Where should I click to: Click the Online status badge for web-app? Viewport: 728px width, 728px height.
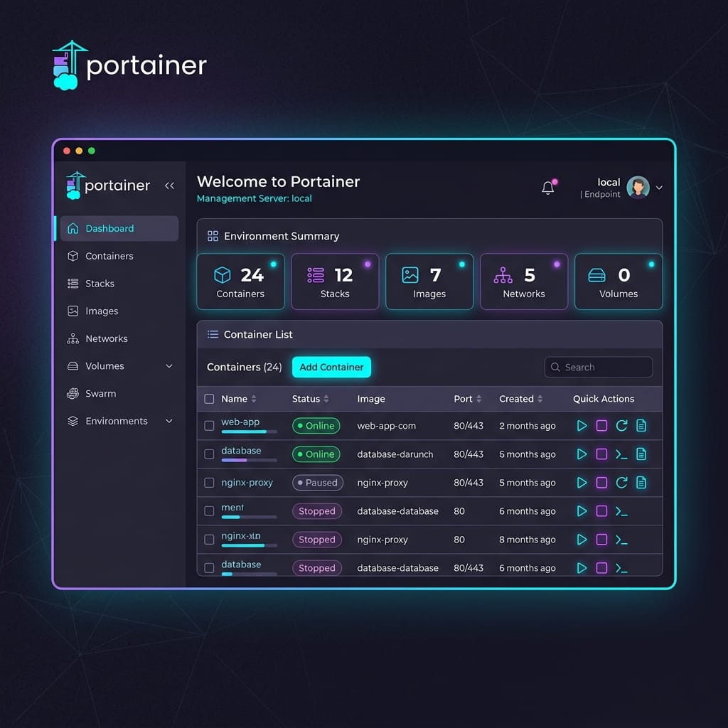pos(316,426)
